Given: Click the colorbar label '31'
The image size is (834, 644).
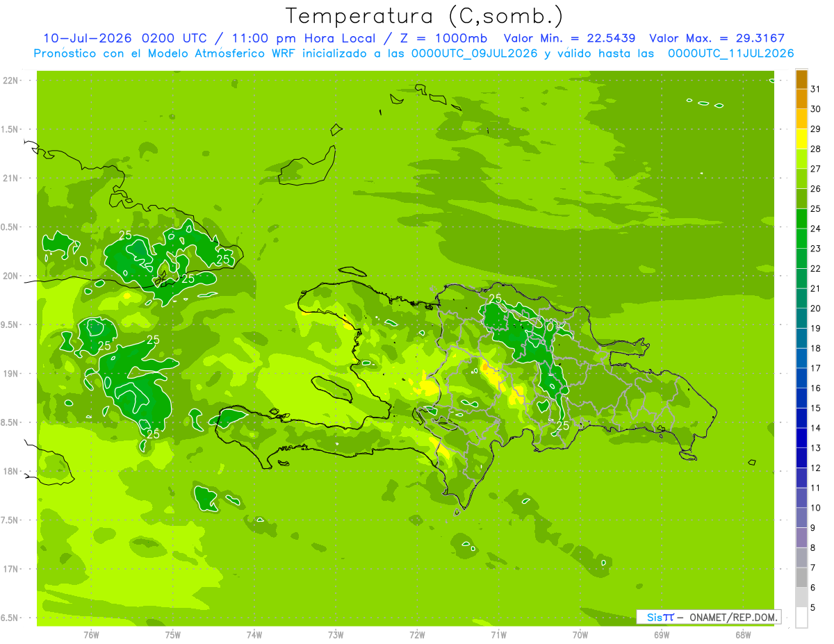Looking at the screenshot, I should pos(816,89).
